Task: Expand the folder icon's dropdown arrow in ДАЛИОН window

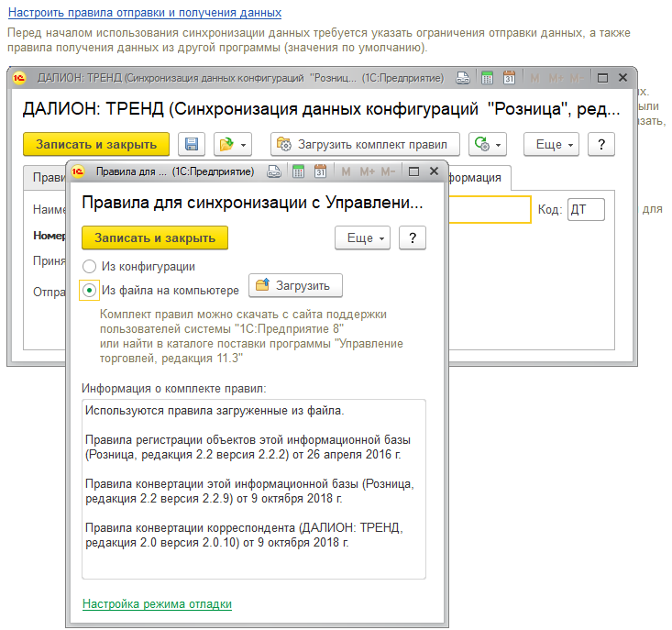Action: [244, 145]
